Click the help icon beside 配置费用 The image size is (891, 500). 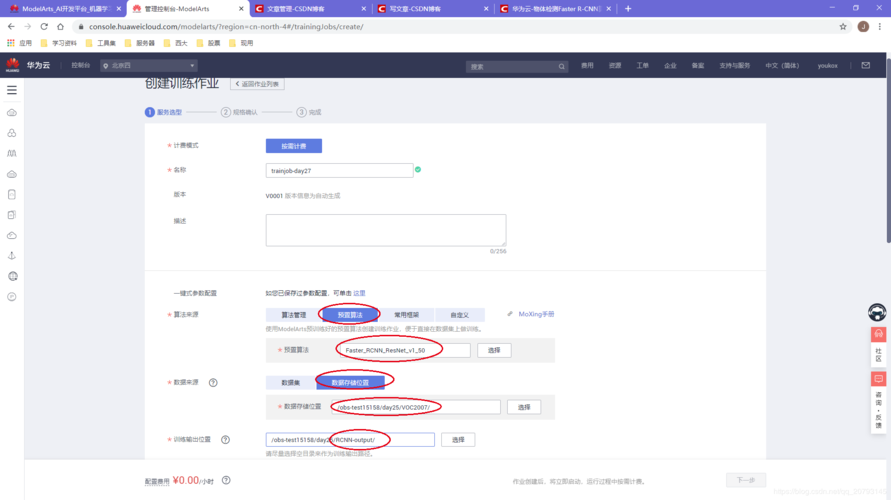pyautogui.click(x=226, y=480)
